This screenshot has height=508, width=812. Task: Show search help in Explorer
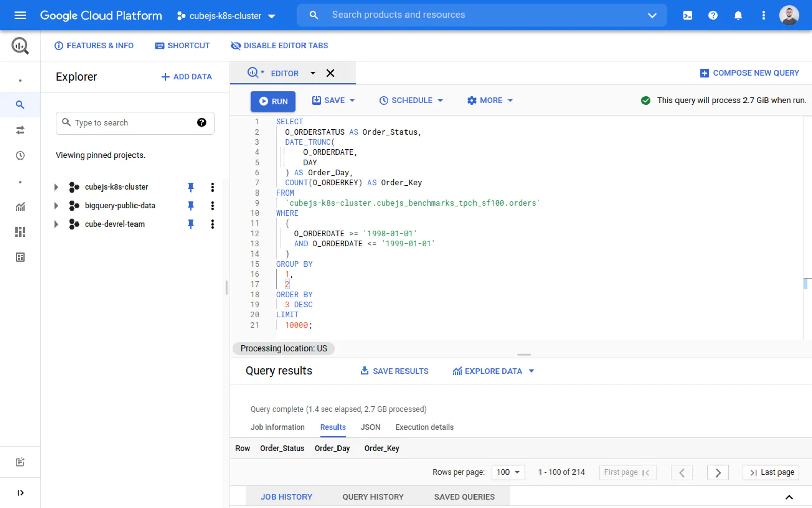click(201, 123)
